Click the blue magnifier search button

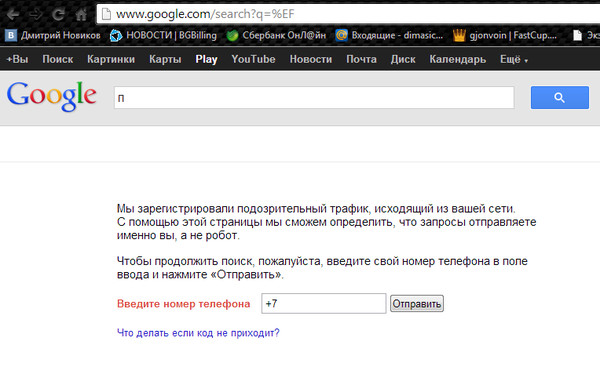tap(559, 98)
